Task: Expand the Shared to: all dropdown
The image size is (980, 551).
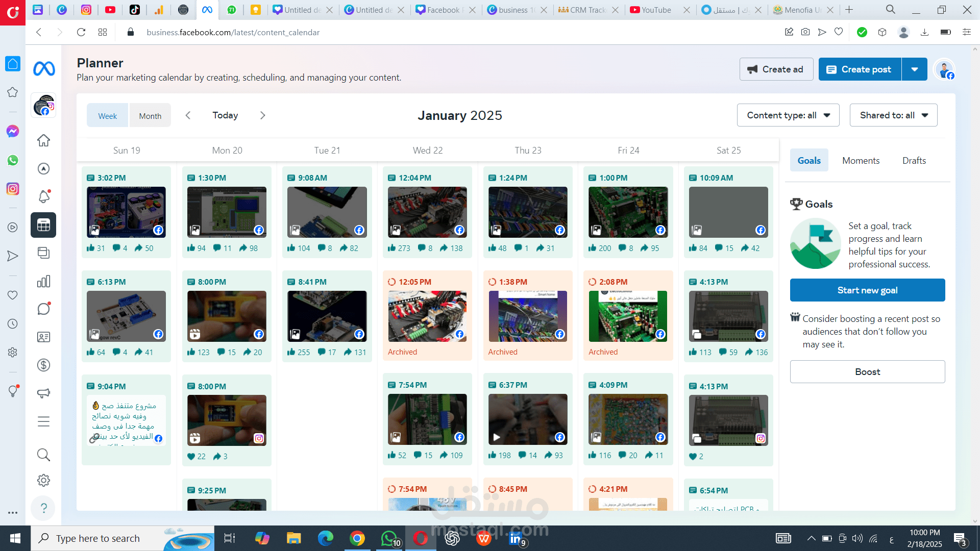Action: pos(893,115)
